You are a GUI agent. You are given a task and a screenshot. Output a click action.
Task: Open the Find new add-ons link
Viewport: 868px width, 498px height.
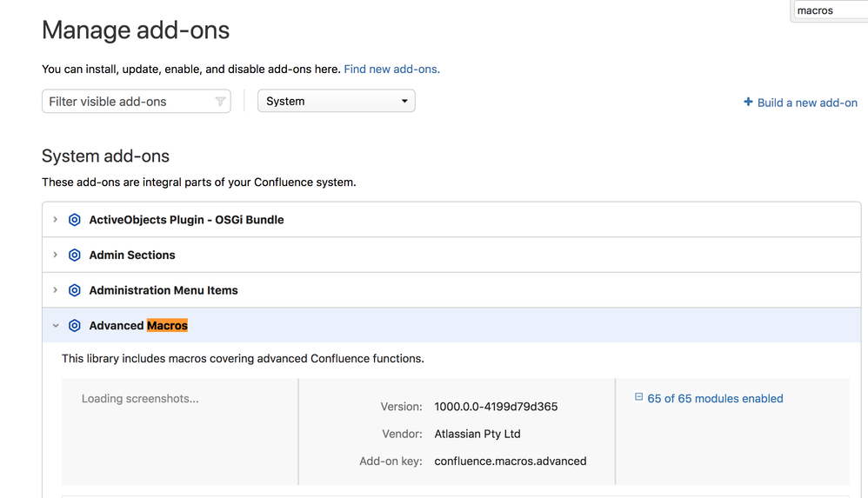click(x=392, y=70)
